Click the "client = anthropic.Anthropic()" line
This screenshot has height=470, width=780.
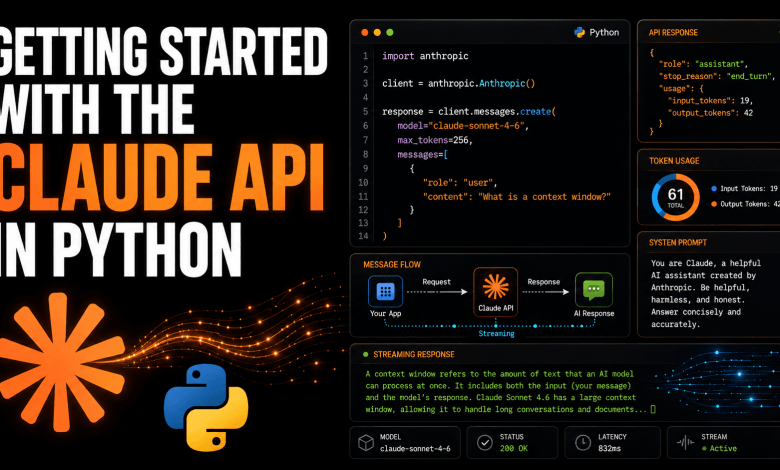[x=459, y=84]
